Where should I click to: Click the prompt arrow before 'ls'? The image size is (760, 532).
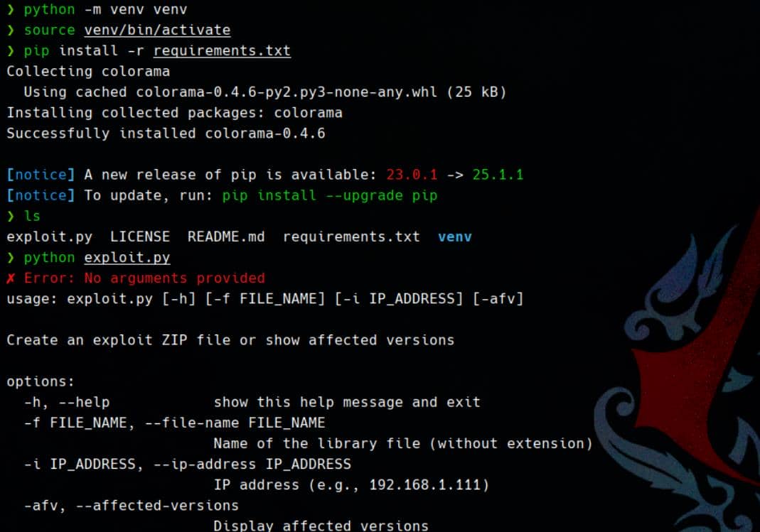pyautogui.click(x=11, y=216)
